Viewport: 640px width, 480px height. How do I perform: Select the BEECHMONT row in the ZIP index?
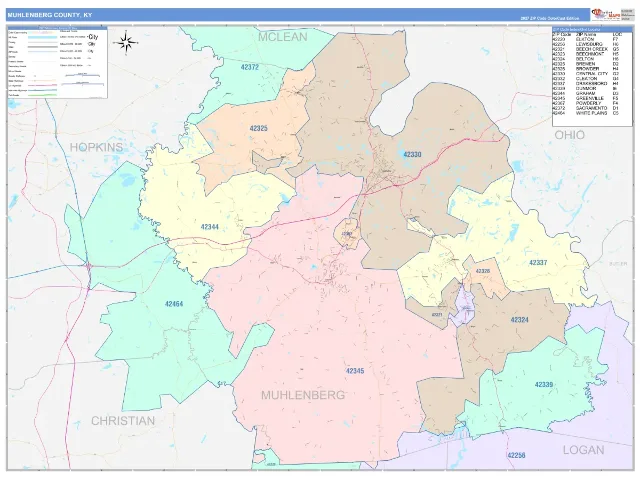coord(586,54)
